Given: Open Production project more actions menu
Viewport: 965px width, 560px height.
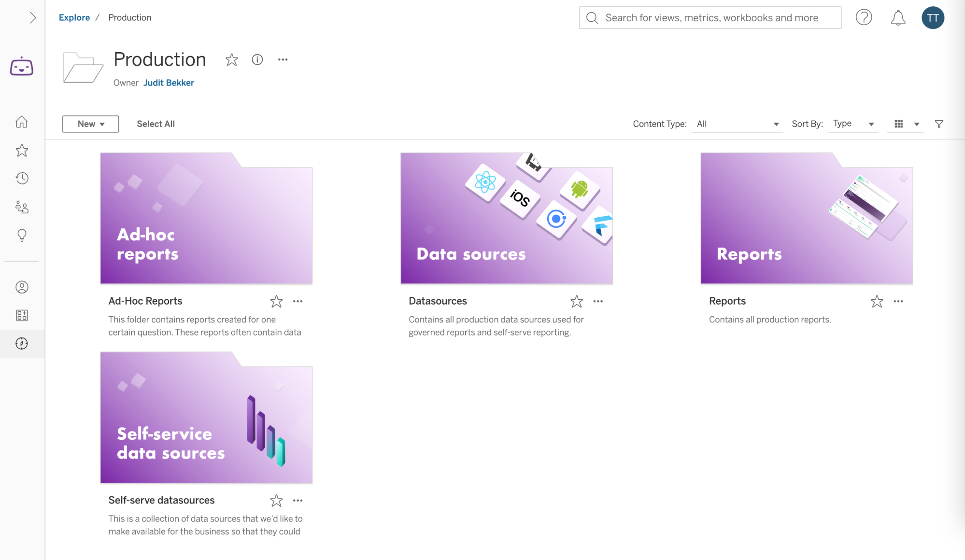Looking at the screenshot, I should (283, 60).
